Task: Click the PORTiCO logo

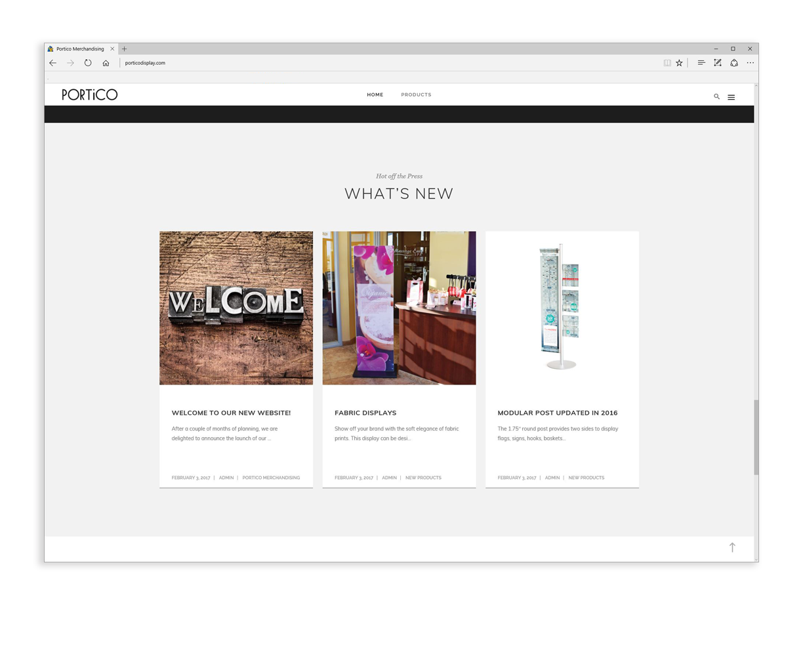Action: (89, 94)
